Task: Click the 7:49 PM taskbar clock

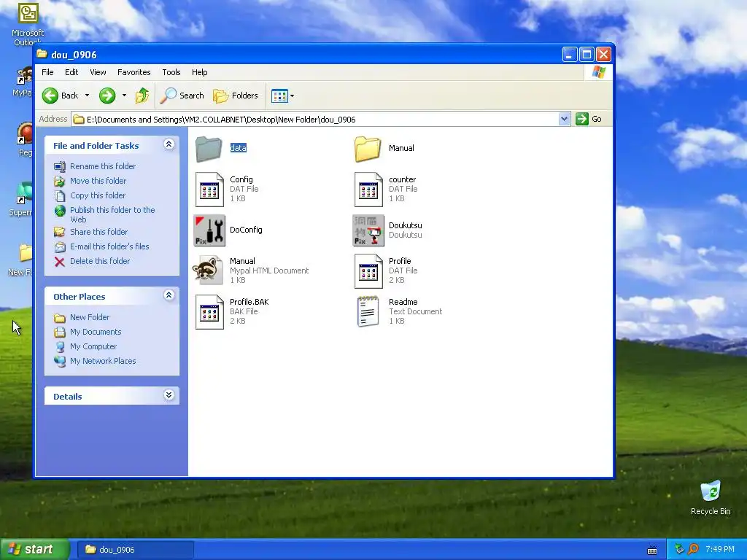Action: (x=720, y=549)
